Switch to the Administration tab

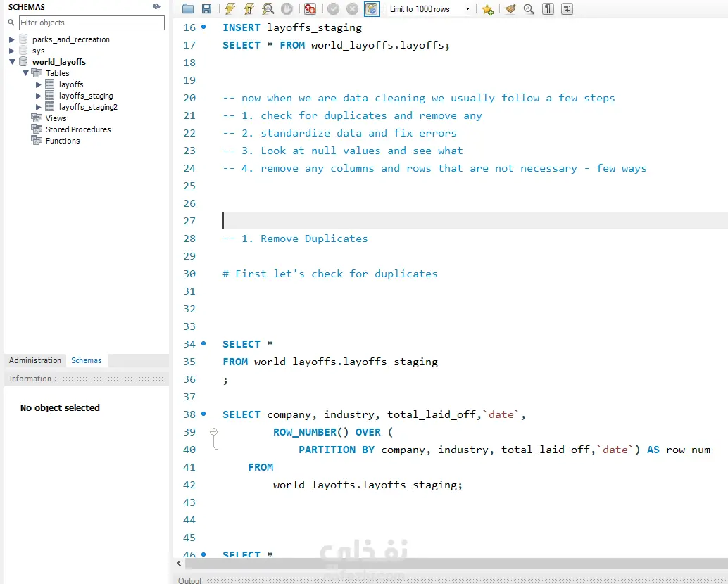pos(34,360)
